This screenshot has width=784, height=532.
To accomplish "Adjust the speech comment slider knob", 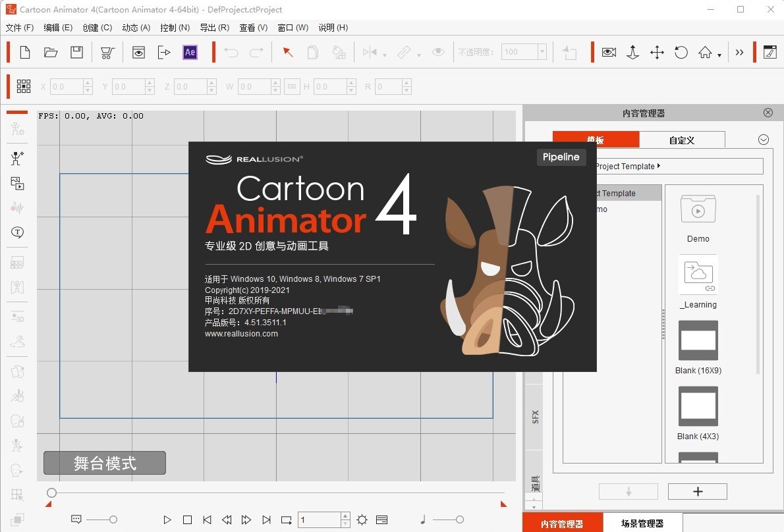I will [x=113, y=519].
